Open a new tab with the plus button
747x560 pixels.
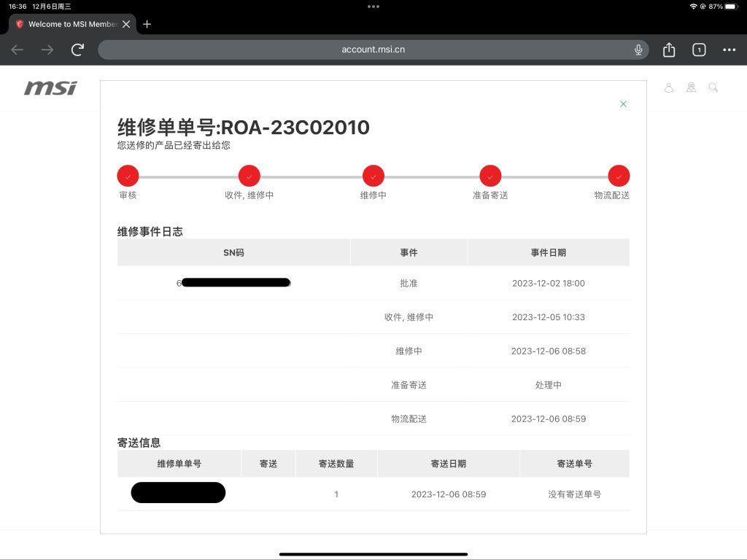click(147, 24)
